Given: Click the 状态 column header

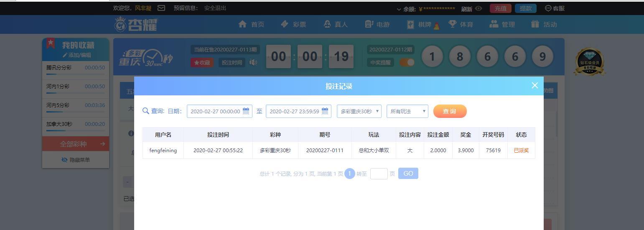Looking at the screenshot, I should click(x=521, y=135).
